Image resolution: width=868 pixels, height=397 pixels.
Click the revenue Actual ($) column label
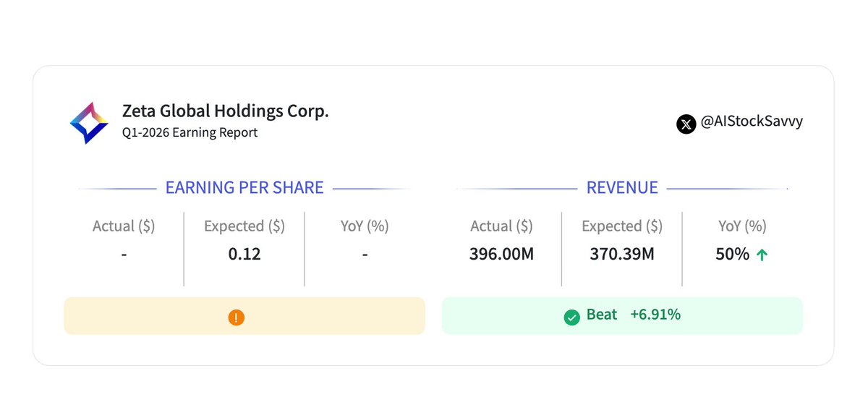tap(502, 226)
